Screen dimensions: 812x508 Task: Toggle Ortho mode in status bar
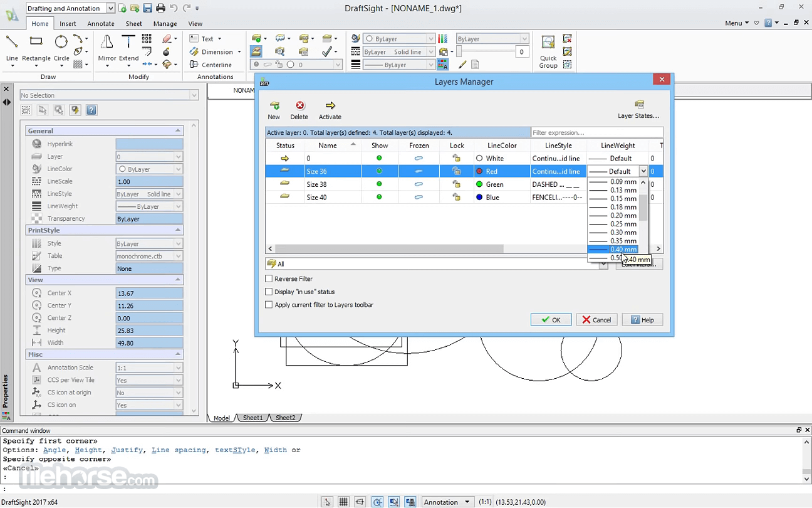coord(360,502)
